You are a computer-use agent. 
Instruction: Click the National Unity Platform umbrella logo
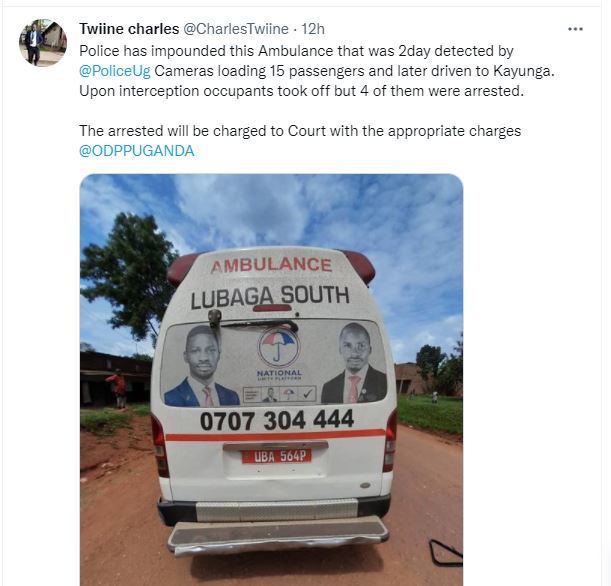(279, 346)
